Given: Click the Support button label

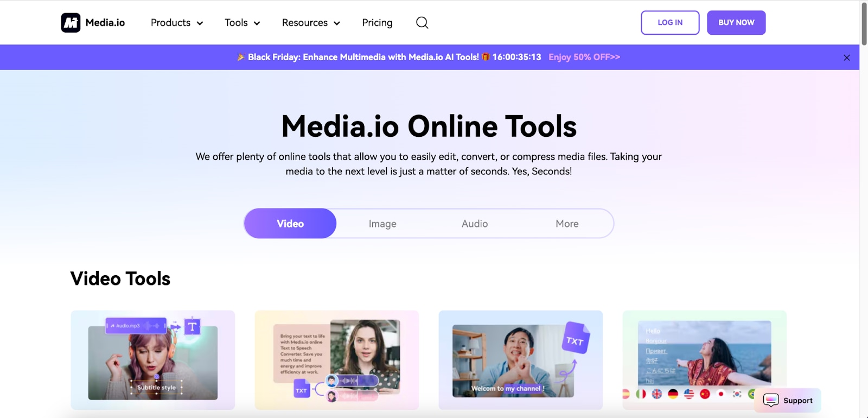Looking at the screenshot, I should click(x=798, y=401).
